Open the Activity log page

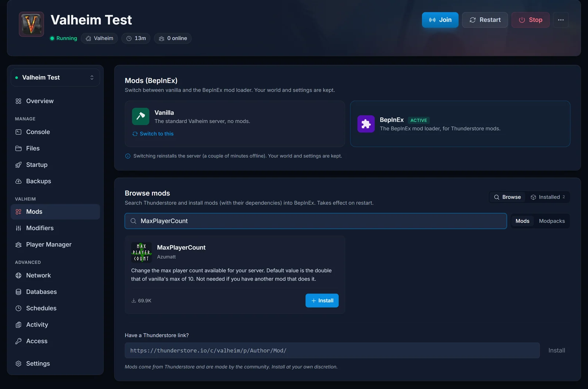(55, 325)
